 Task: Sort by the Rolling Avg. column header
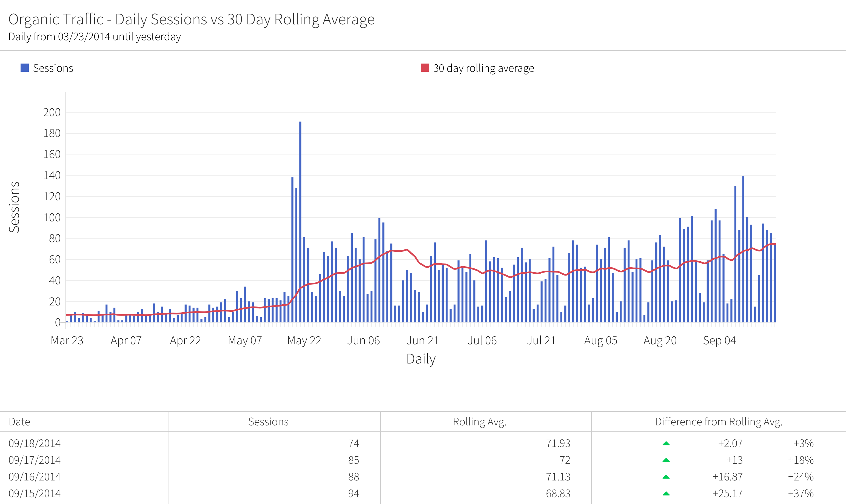pyautogui.click(x=480, y=422)
